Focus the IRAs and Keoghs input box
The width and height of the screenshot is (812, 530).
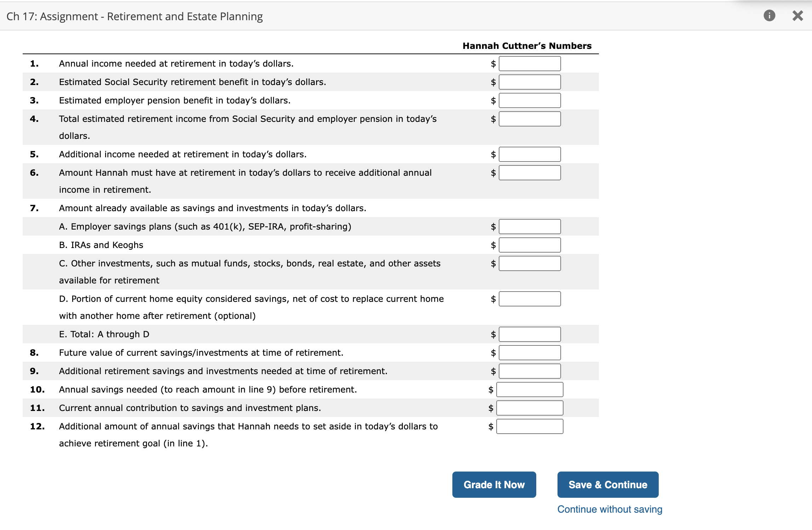pyautogui.click(x=530, y=245)
